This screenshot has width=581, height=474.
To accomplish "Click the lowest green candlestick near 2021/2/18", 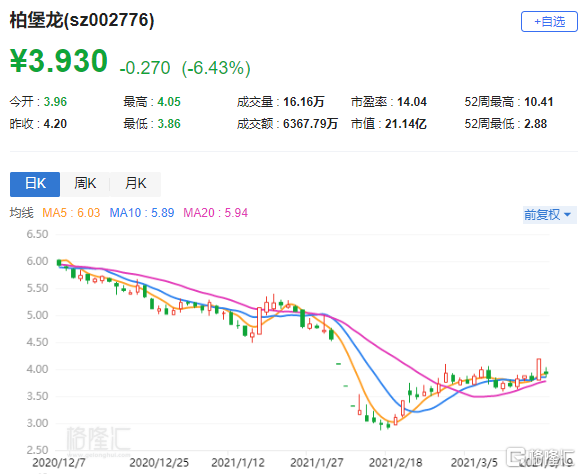I will coord(381,424).
